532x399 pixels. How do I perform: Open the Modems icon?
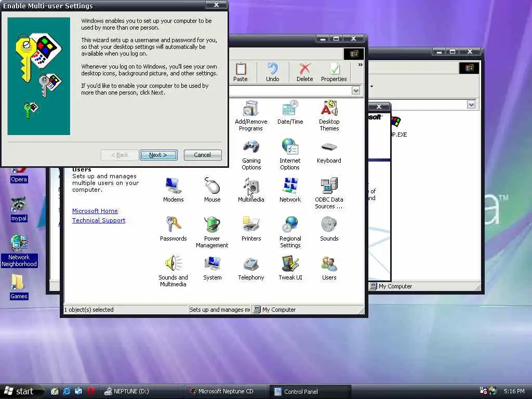click(173, 190)
